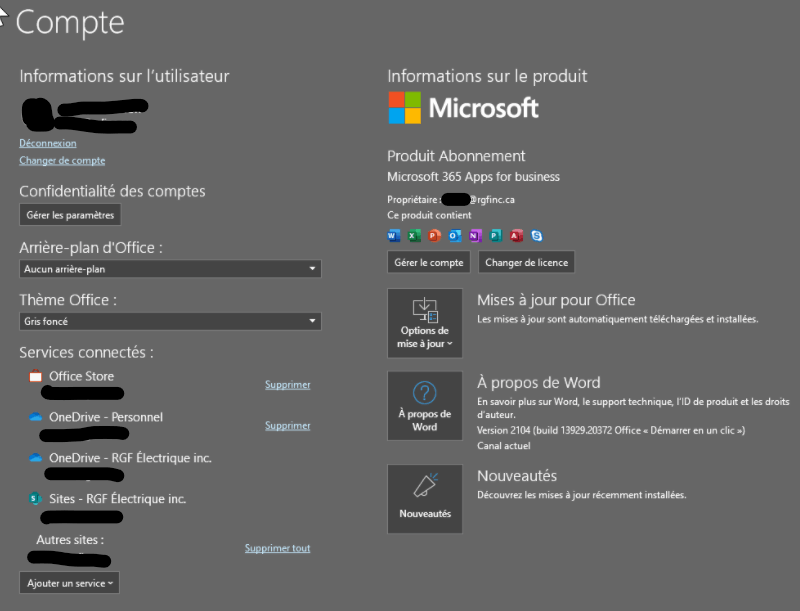Click the Canal actuel text
The height and width of the screenshot is (611, 800).
[504, 446]
